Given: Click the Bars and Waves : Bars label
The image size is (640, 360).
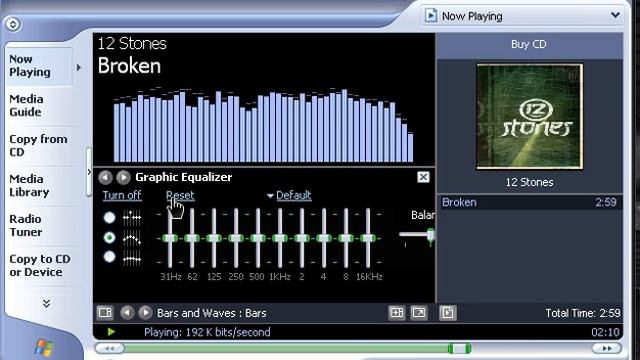Looking at the screenshot, I should (x=211, y=313).
